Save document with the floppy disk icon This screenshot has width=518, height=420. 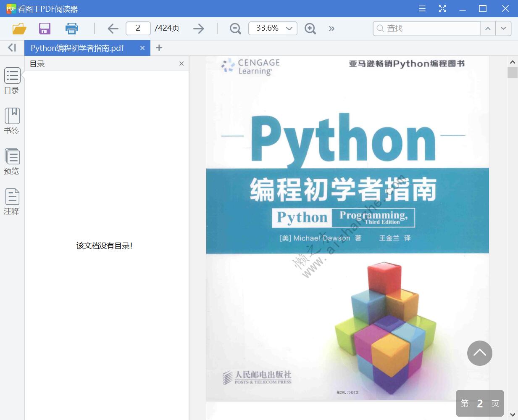(x=45, y=29)
